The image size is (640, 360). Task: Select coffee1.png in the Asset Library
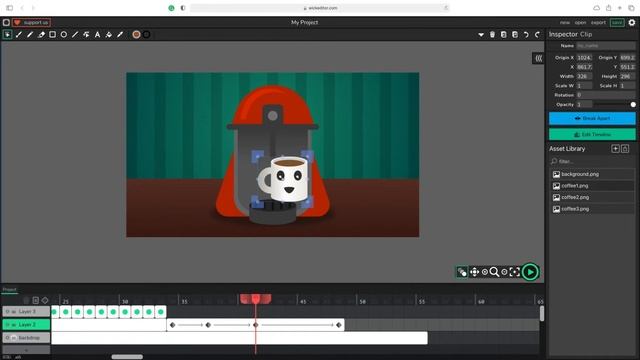(592, 186)
